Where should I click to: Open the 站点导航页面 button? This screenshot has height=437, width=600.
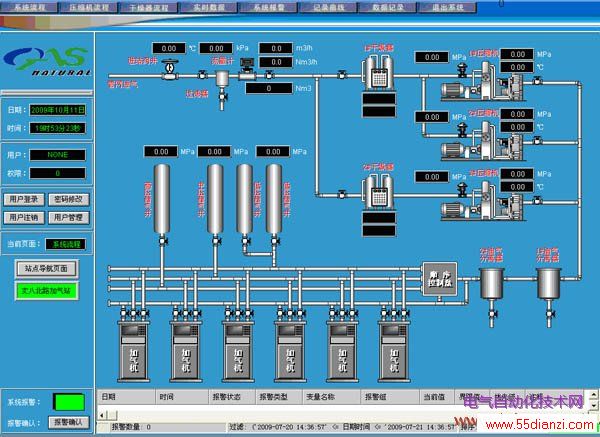click(46, 269)
